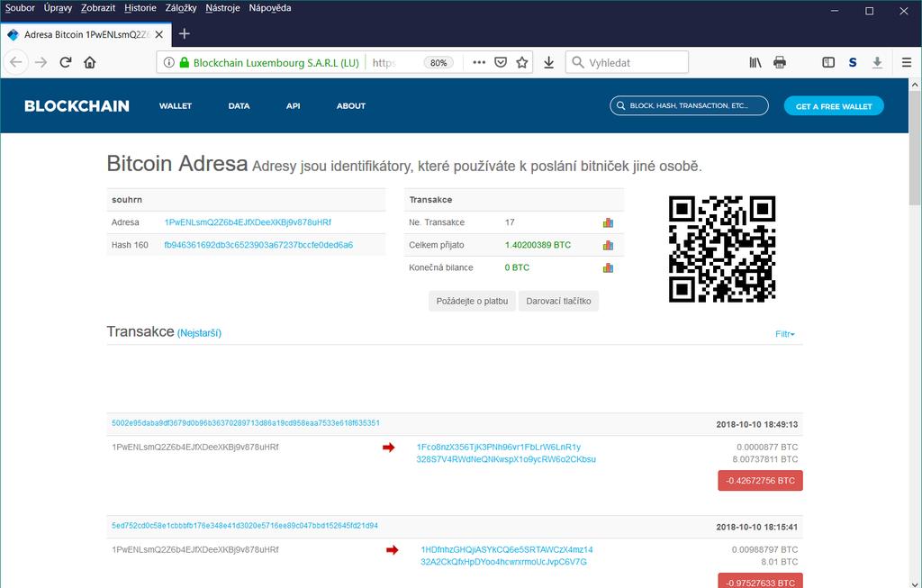Click Darovací tlačítko button
The height and width of the screenshot is (588, 922).
tap(558, 301)
